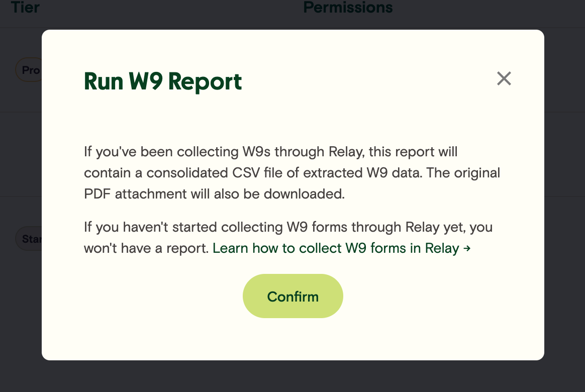Image resolution: width=585 pixels, height=392 pixels.
Task: Click the green Confirm pill to run the report
Action: click(x=292, y=296)
